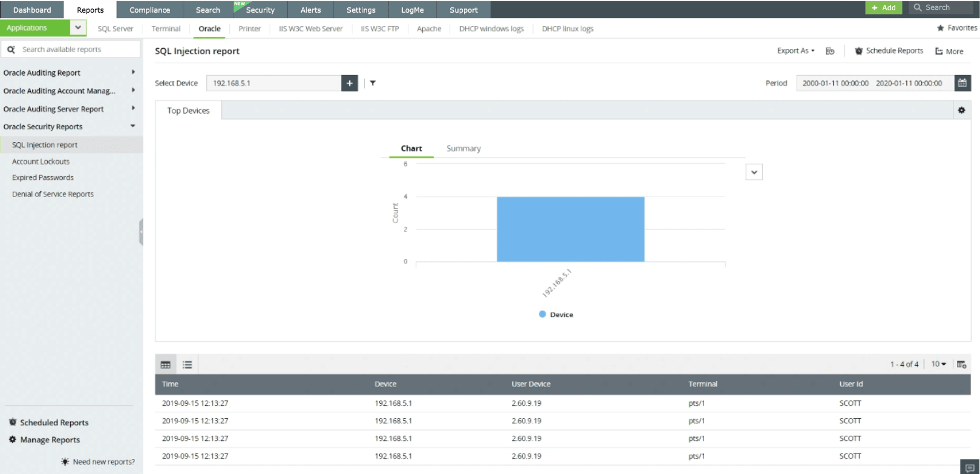Click the Top Devices settings gear icon

[x=961, y=110]
